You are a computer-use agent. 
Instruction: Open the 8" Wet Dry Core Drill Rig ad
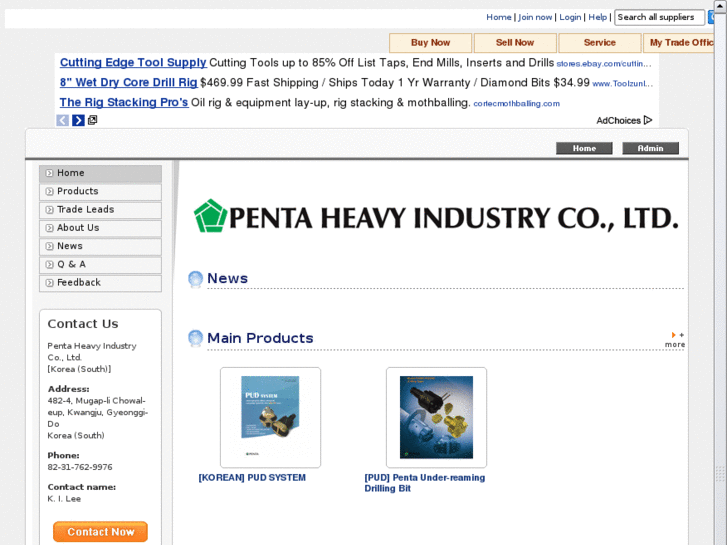pos(128,83)
